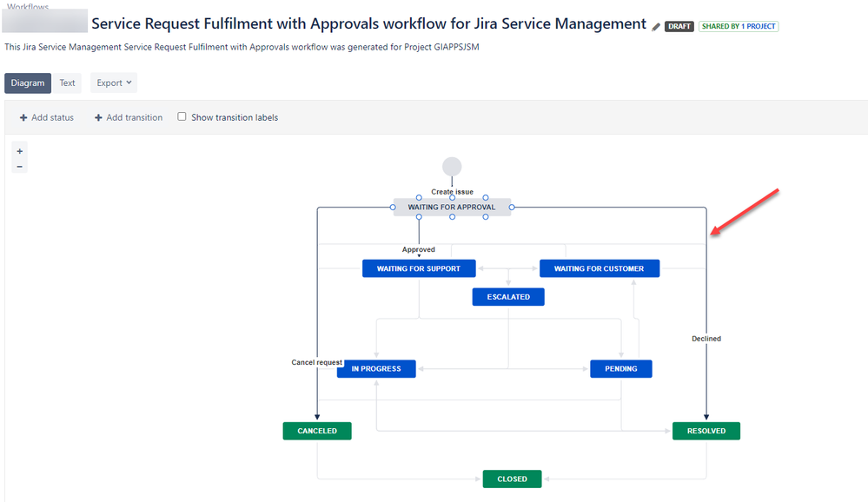
Task: Select the WAITING FOR CUSTOMER status
Action: tap(599, 268)
